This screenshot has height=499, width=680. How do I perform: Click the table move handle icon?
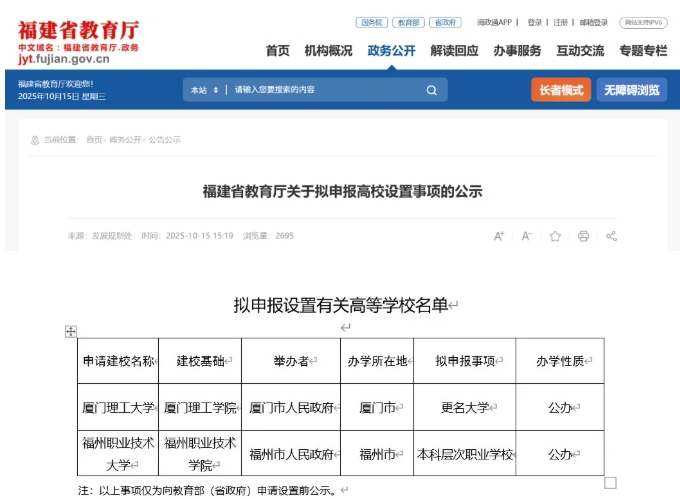[70, 331]
